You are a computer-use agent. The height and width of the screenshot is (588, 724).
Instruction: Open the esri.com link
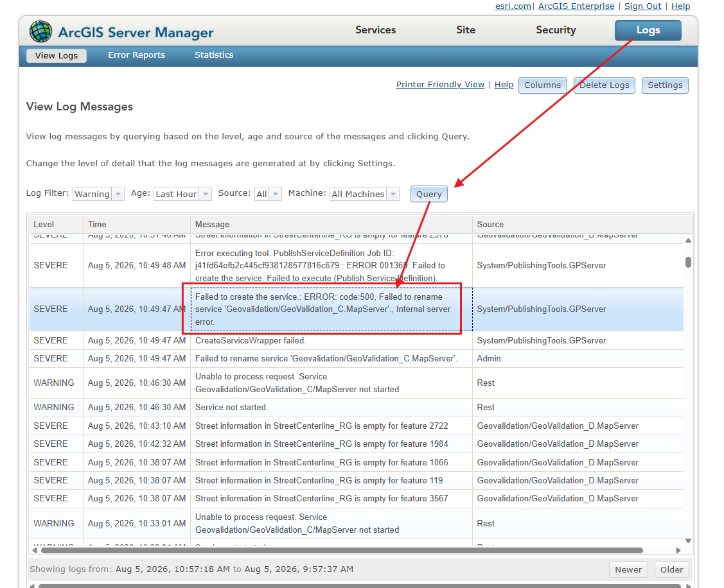click(x=513, y=6)
